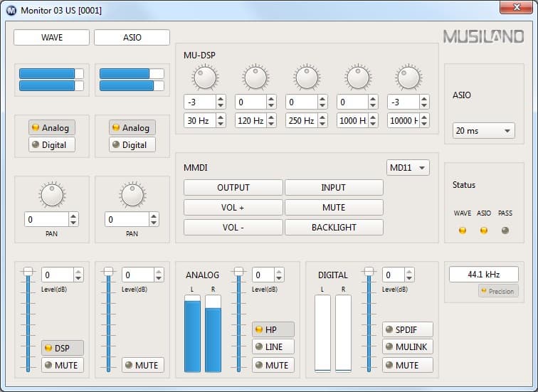Viewport: 538px width, 392px height.
Task: Click the WAVE channel PAN knob
Action: [x=52, y=194]
